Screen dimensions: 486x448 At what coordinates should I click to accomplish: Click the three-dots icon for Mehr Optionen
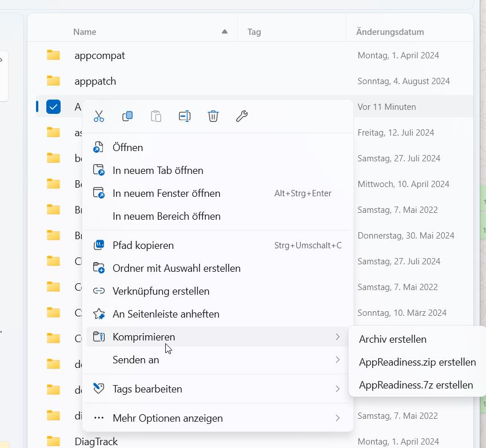(x=98, y=418)
